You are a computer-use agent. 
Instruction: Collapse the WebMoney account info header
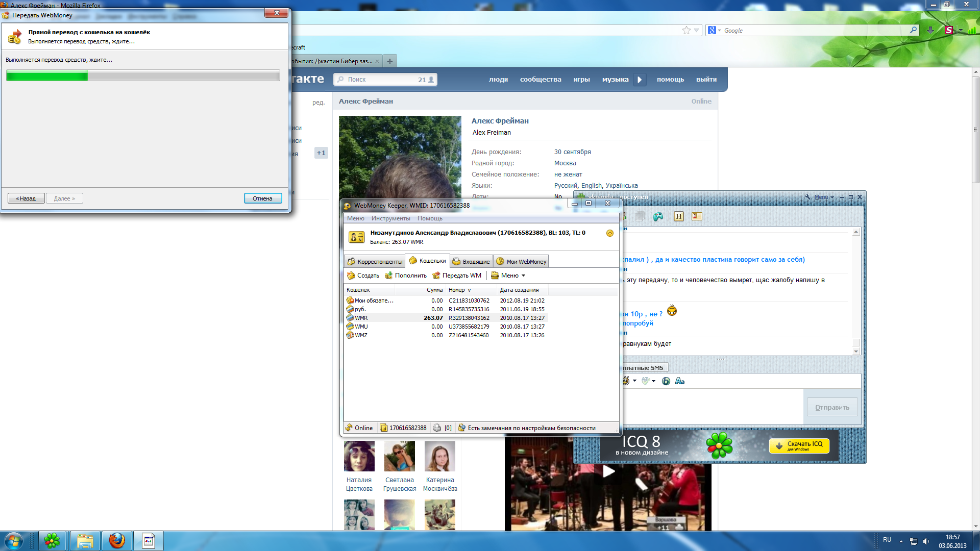609,233
